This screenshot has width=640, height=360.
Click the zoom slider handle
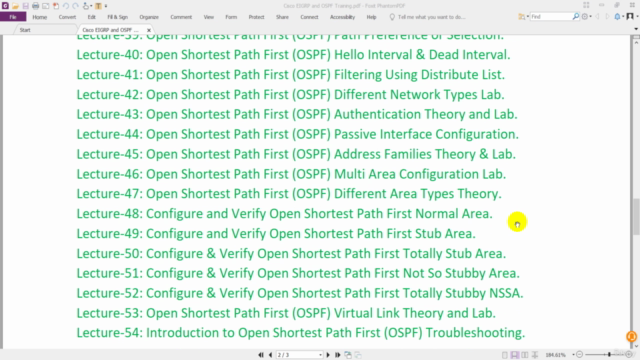609,355
